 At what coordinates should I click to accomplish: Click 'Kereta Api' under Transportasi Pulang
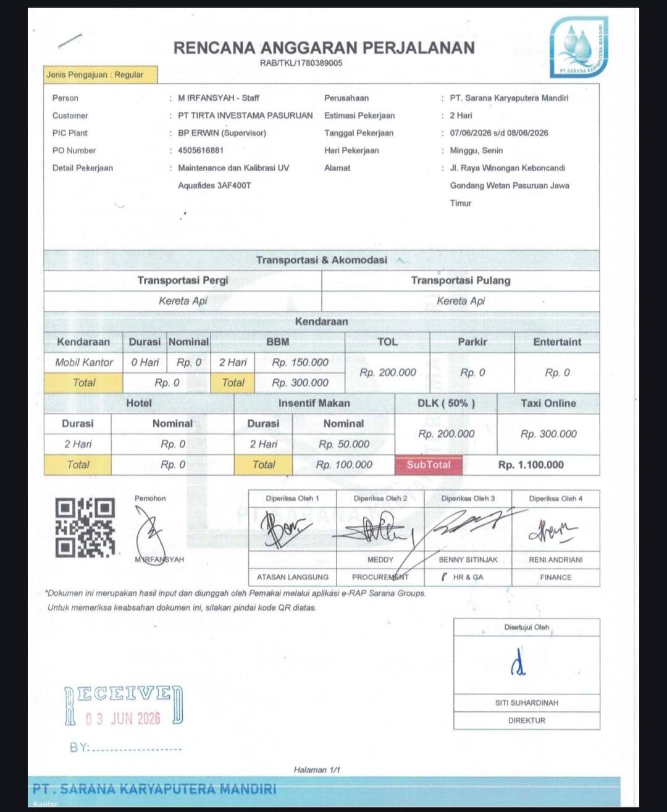tap(461, 301)
